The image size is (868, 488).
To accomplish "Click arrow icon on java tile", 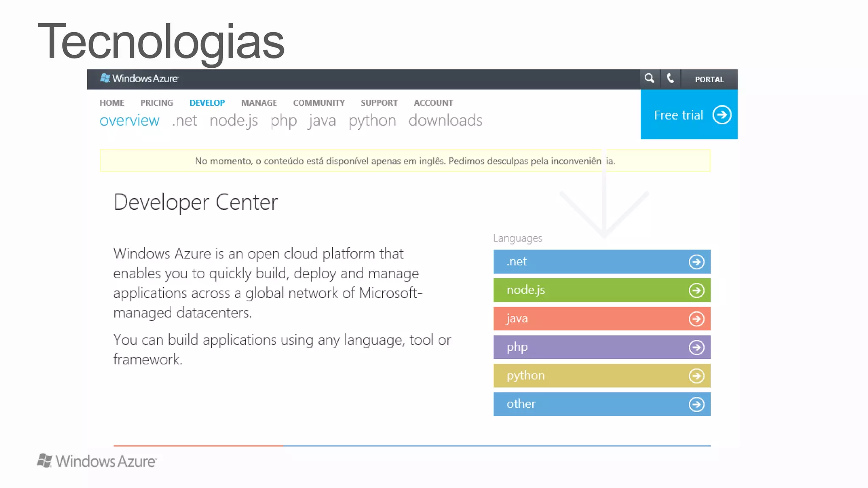I will pyautogui.click(x=696, y=319).
